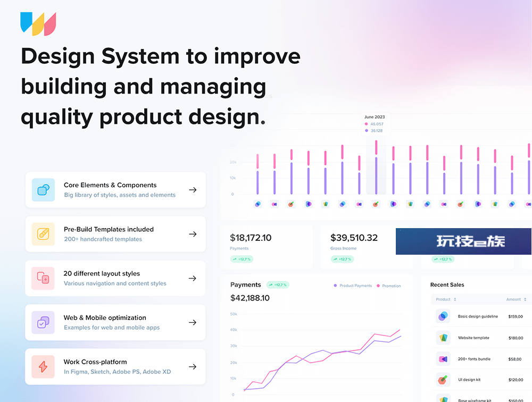
Task: Click the Work Cross-platform lightning icon
Action: pos(43,366)
